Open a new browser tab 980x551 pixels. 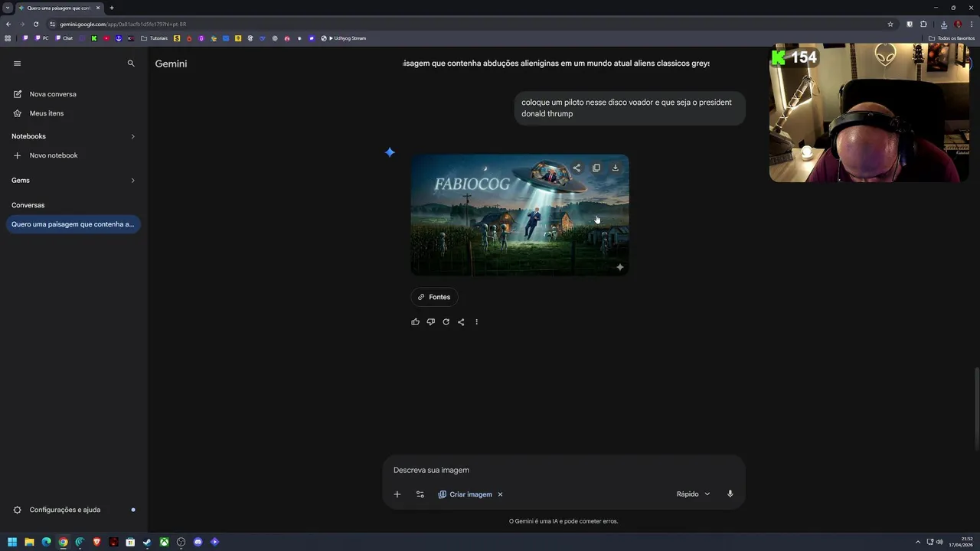[112, 8]
